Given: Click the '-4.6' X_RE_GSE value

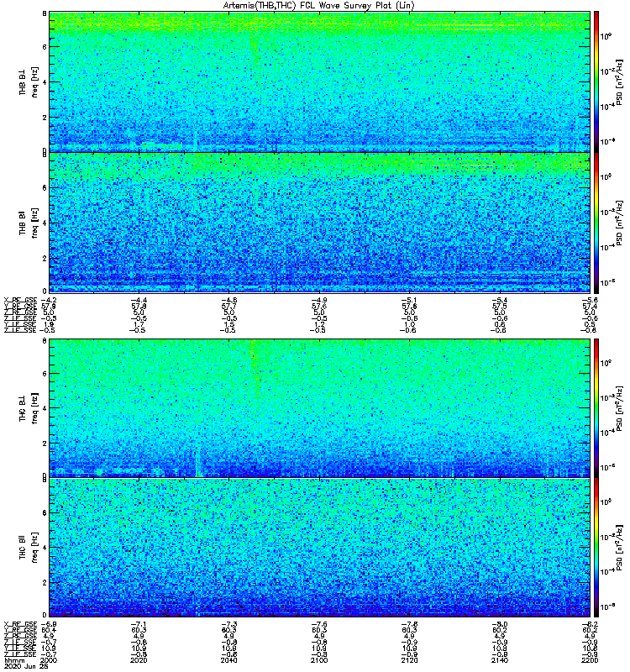Looking at the screenshot, I should coord(228,300).
